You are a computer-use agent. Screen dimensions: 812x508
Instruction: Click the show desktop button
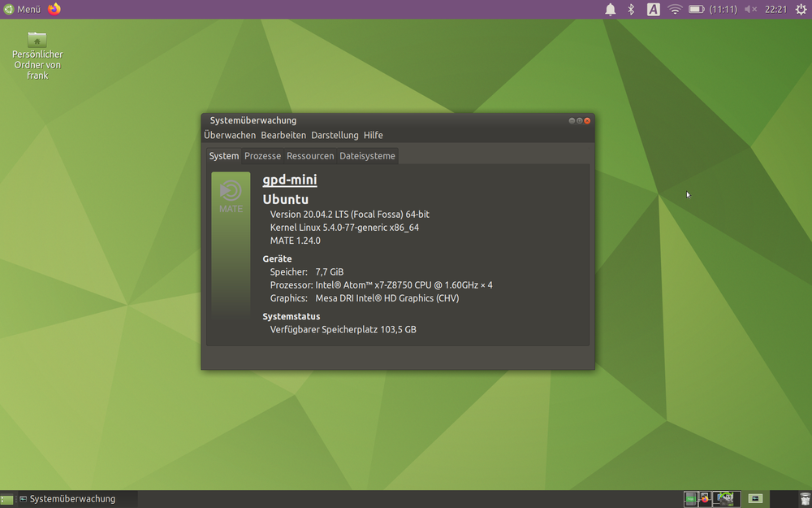(6, 499)
